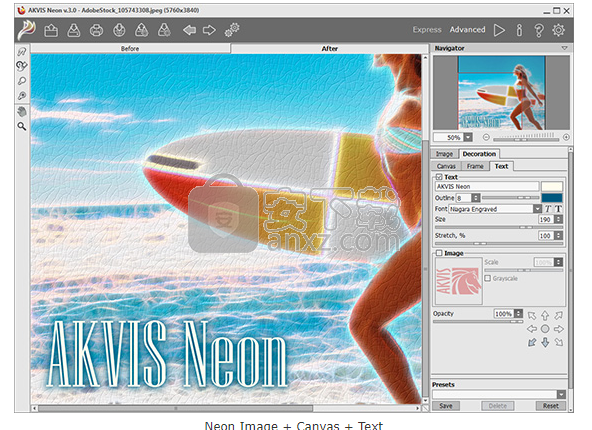The height and width of the screenshot is (430, 592).
Task: Center the text position circle
Action: [x=545, y=329]
